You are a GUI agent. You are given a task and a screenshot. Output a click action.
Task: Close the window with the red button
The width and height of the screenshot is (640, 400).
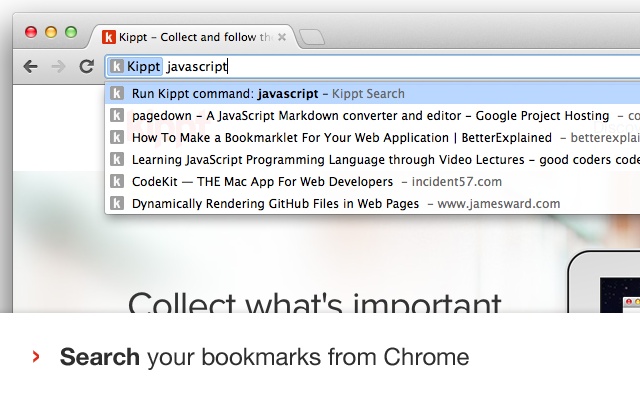point(31,32)
